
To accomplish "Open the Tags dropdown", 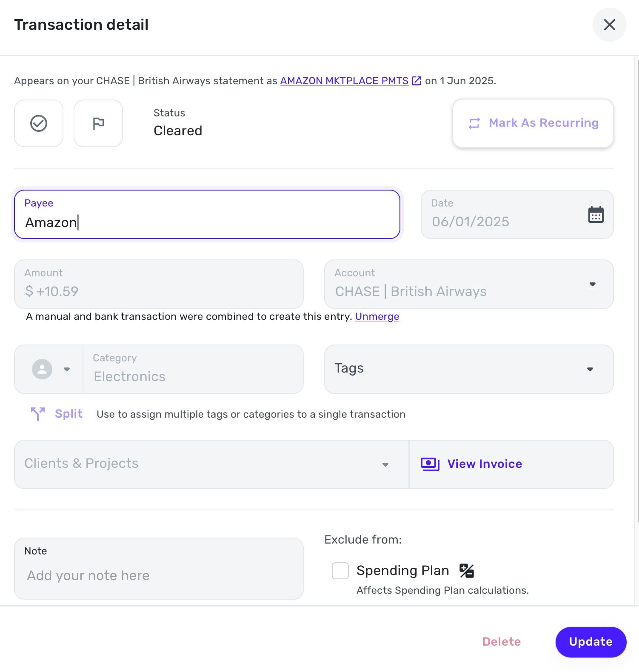I will point(469,369).
